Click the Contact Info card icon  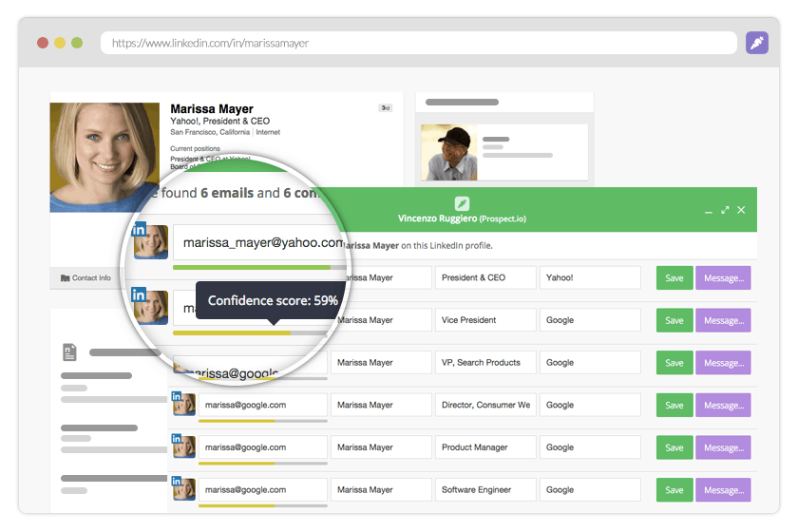point(66,278)
